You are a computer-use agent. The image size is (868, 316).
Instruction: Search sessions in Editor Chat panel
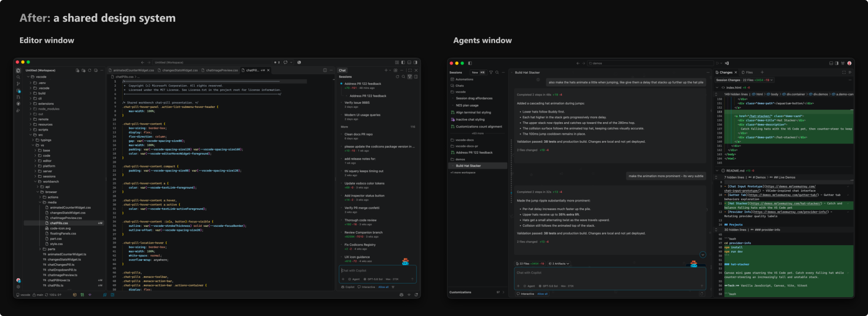[x=403, y=77]
